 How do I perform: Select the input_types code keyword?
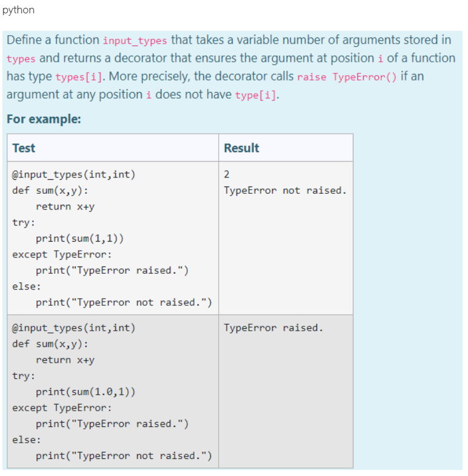point(135,41)
